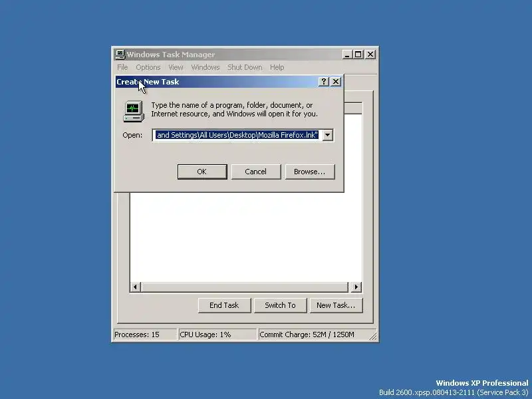The image size is (532, 399).
Task: Click the Task Manager title bar icon
Action: coord(120,55)
